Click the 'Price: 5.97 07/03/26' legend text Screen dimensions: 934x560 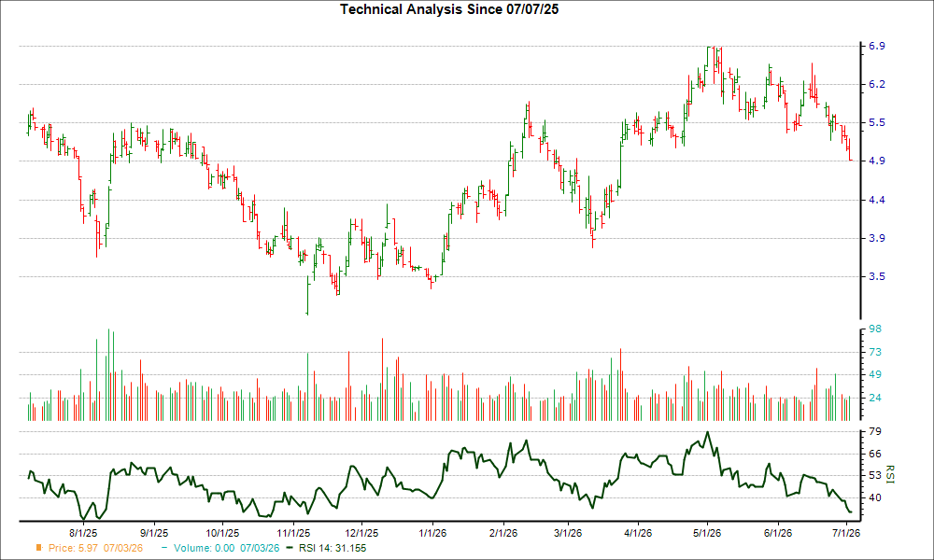point(96,548)
